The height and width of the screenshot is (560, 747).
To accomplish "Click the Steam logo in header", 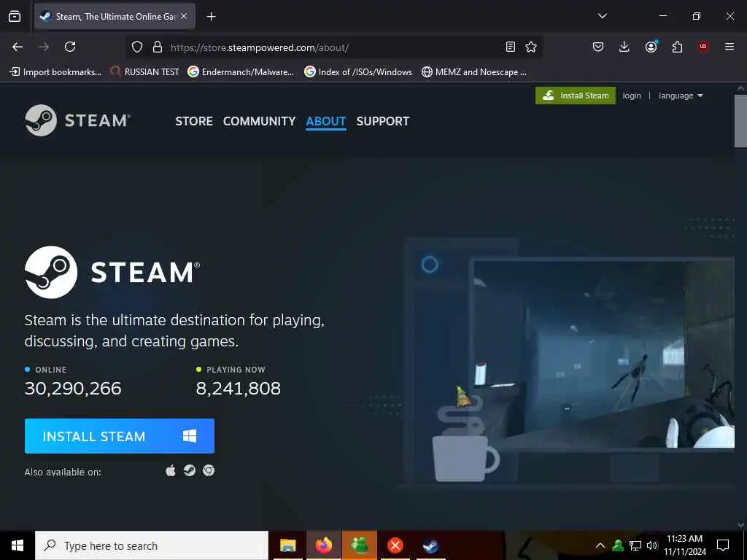I will (x=77, y=120).
